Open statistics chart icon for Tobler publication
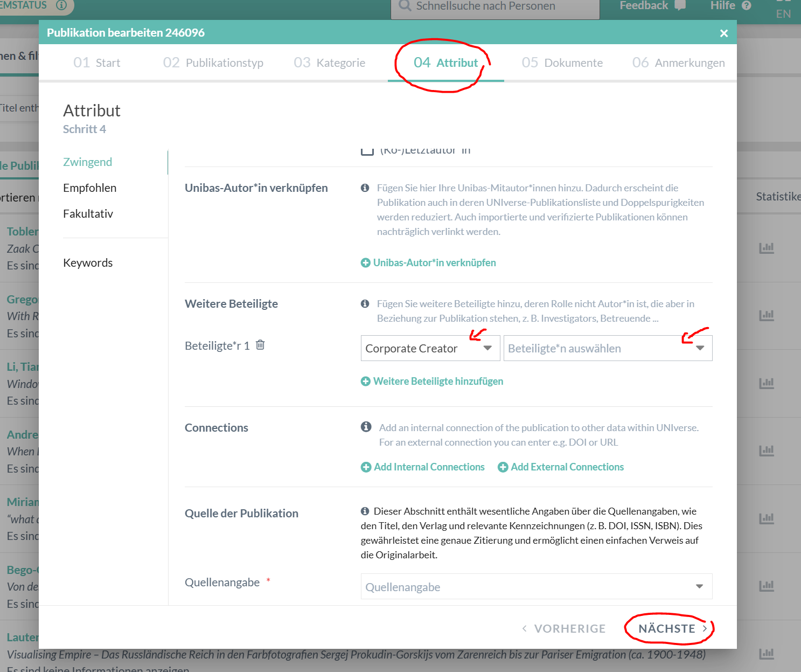Image resolution: width=801 pixels, height=672 pixels. click(x=766, y=248)
